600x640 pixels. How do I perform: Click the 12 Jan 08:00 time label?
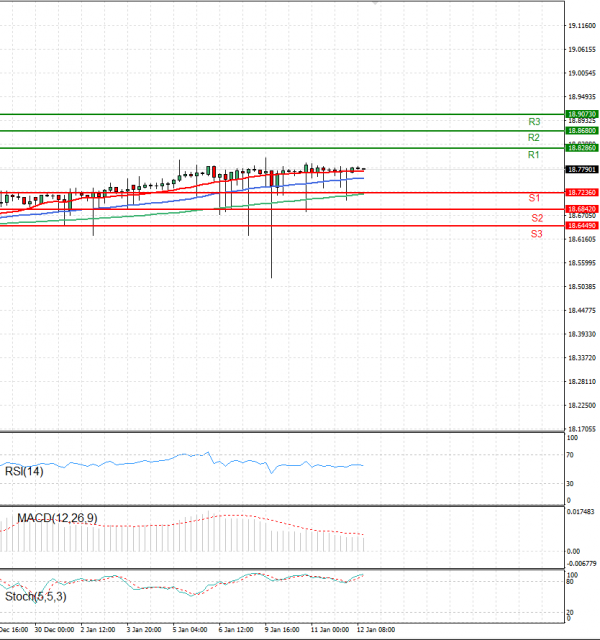pos(376,630)
